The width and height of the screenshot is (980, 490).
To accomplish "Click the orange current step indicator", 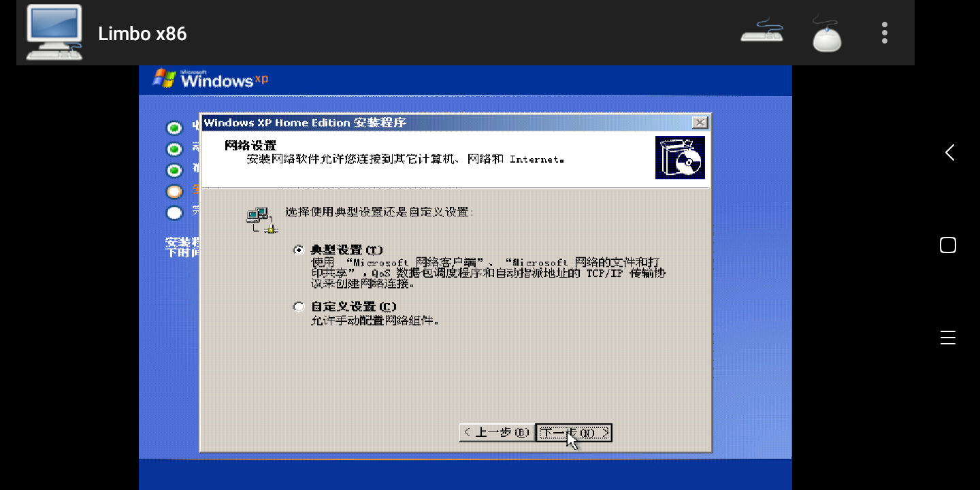I will pyautogui.click(x=175, y=191).
